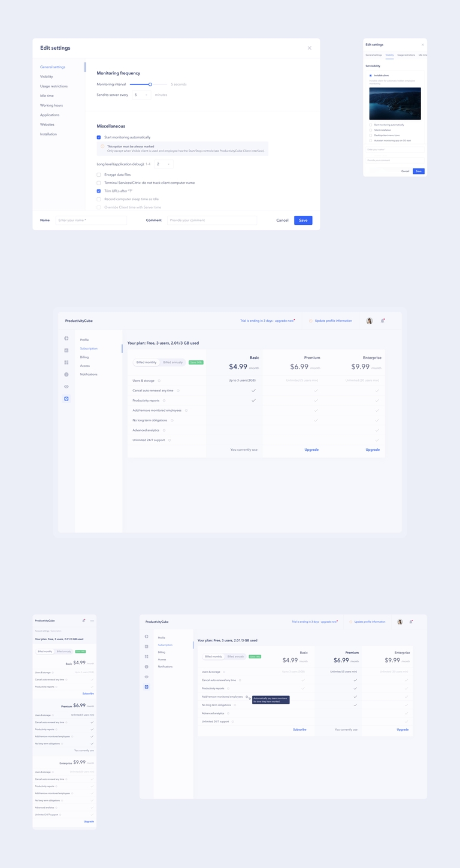460x868 pixels.
Task: Enable the Encrypt data files checkbox
Action: 99,174
